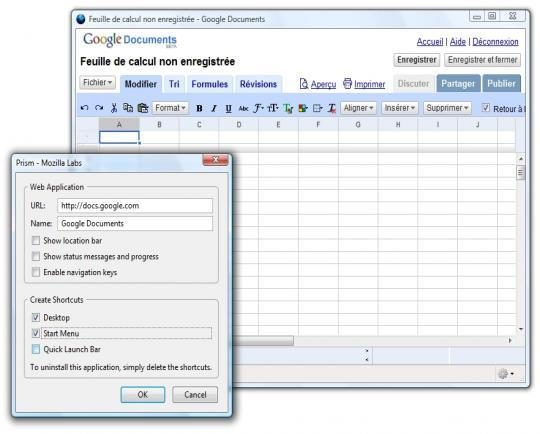
Task: Click the Paste clipboard icon
Action: pyautogui.click(x=143, y=108)
